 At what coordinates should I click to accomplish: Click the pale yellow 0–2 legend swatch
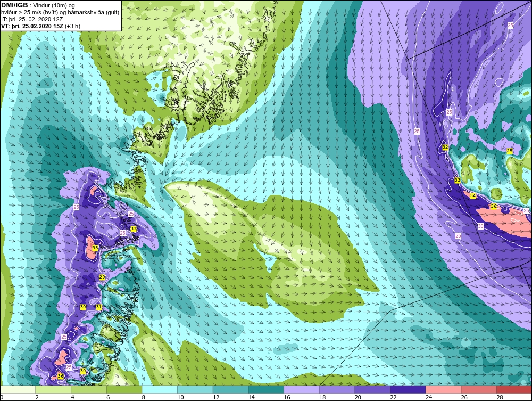pos(18,389)
